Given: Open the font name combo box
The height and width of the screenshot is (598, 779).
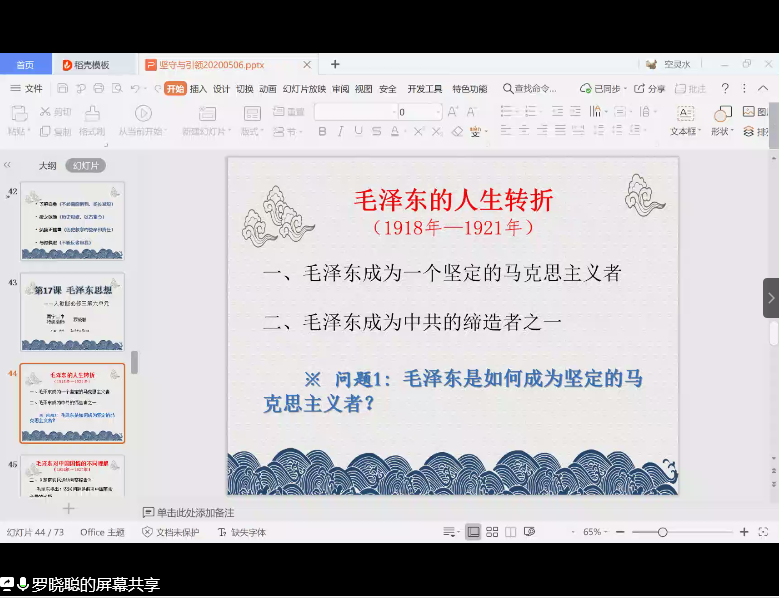Looking at the screenshot, I should [356, 112].
